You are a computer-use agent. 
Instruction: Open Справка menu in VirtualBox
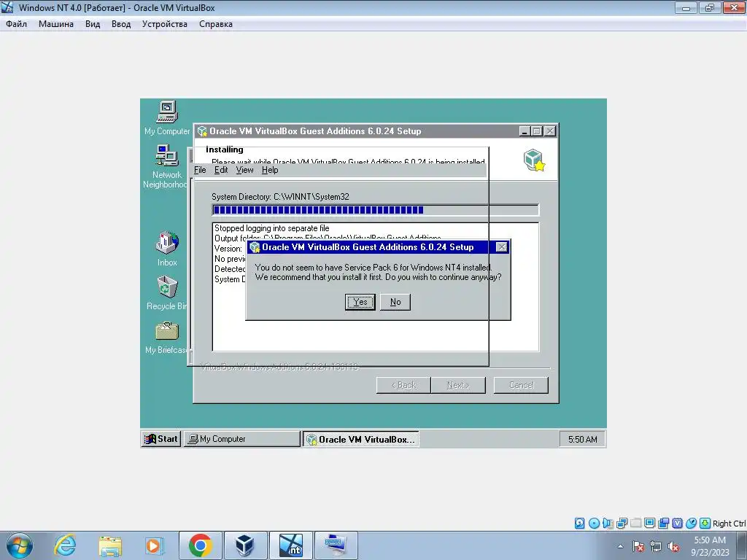pyautogui.click(x=216, y=24)
